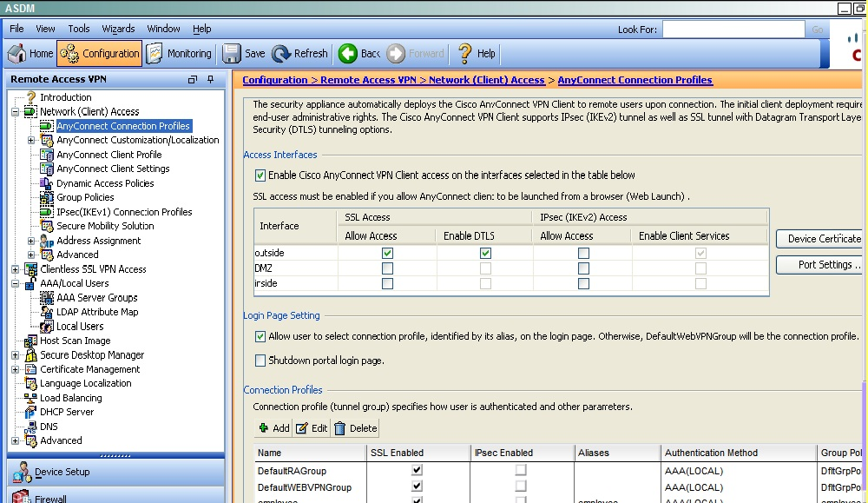Open the Window menu
Image resolution: width=868 pixels, height=503 pixels.
(x=163, y=29)
